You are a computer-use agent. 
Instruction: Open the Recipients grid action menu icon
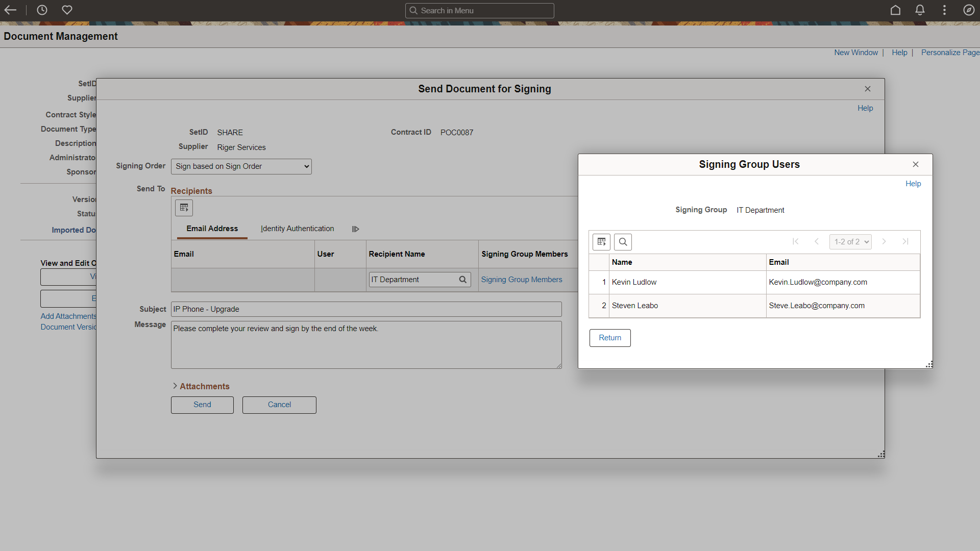coord(184,208)
